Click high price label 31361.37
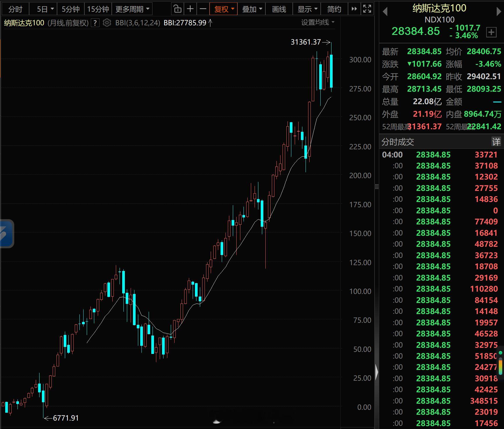The image size is (504, 429). pos(306,42)
